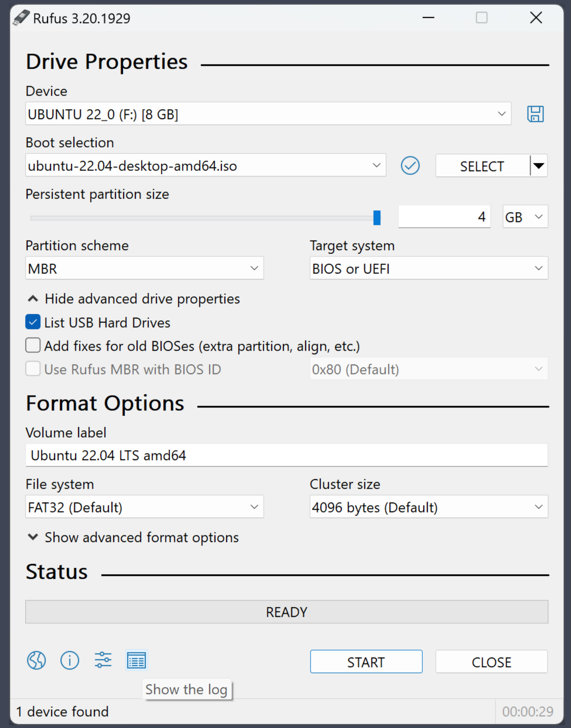This screenshot has width=571, height=728.
Task: Open language selection globe icon
Action: (x=36, y=660)
